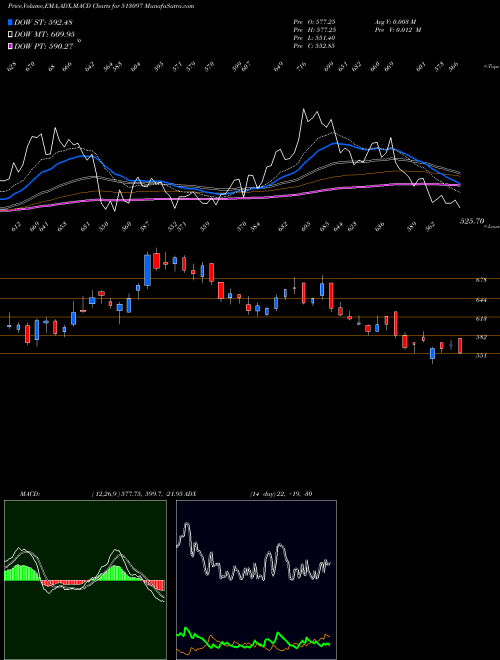This screenshot has width=500, height=660.
Task: Click the 'Avg V: 0.003 M' volume text
Action: click(396, 21)
